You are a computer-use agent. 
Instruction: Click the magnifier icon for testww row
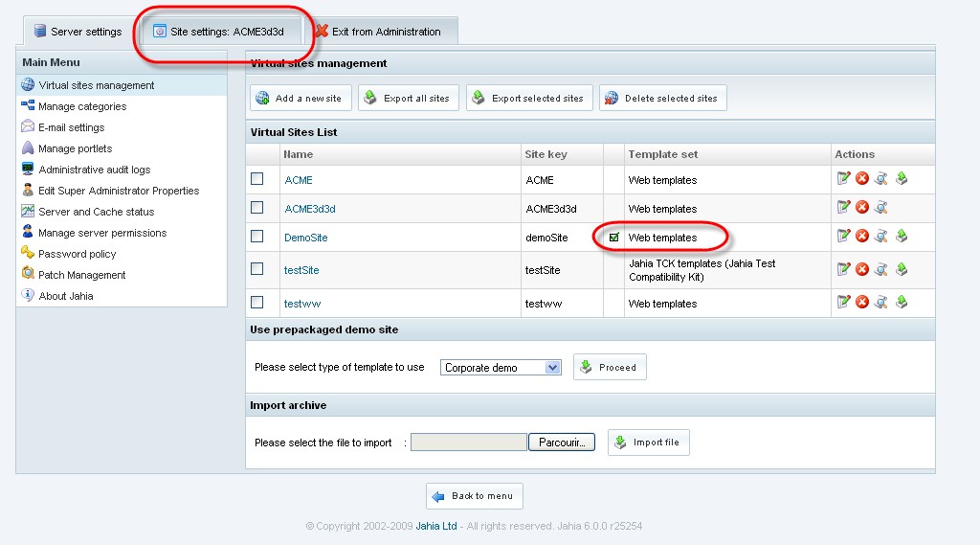(x=880, y=303)
